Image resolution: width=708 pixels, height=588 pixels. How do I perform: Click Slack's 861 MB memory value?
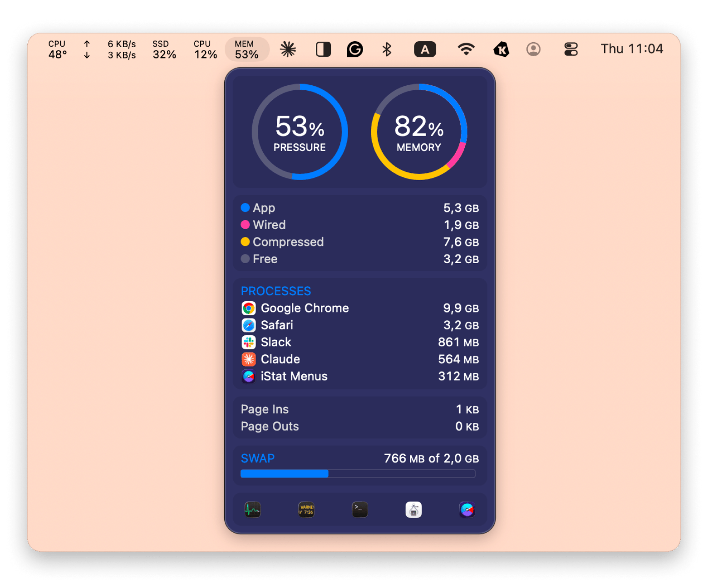click(x=459, y=342)
